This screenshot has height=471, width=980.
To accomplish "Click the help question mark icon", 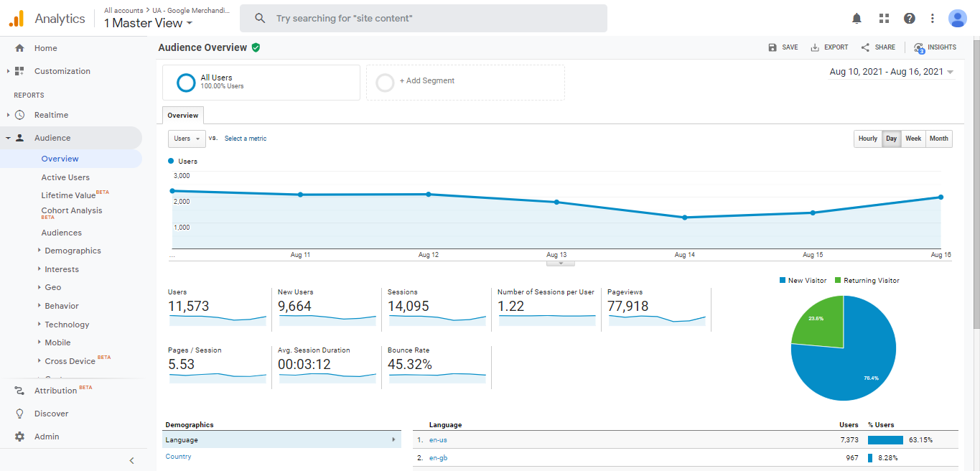I will (x=909, y=19).
